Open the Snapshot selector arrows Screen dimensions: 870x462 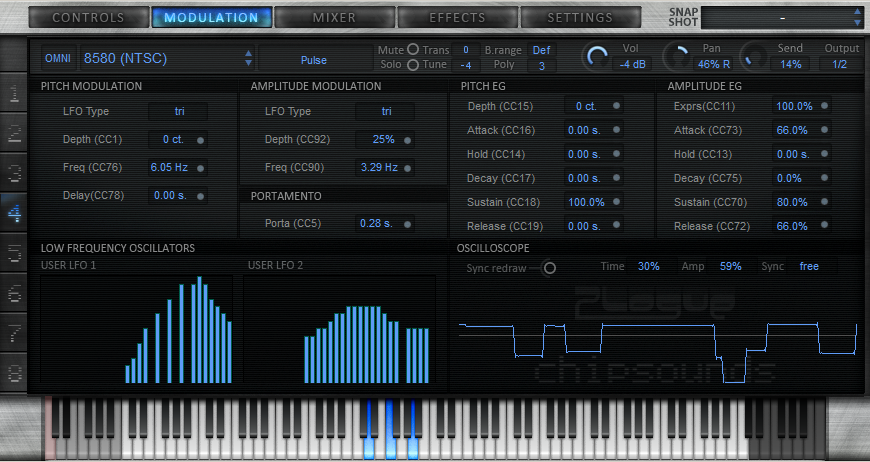pyautogui.click(x=858, y=17)
